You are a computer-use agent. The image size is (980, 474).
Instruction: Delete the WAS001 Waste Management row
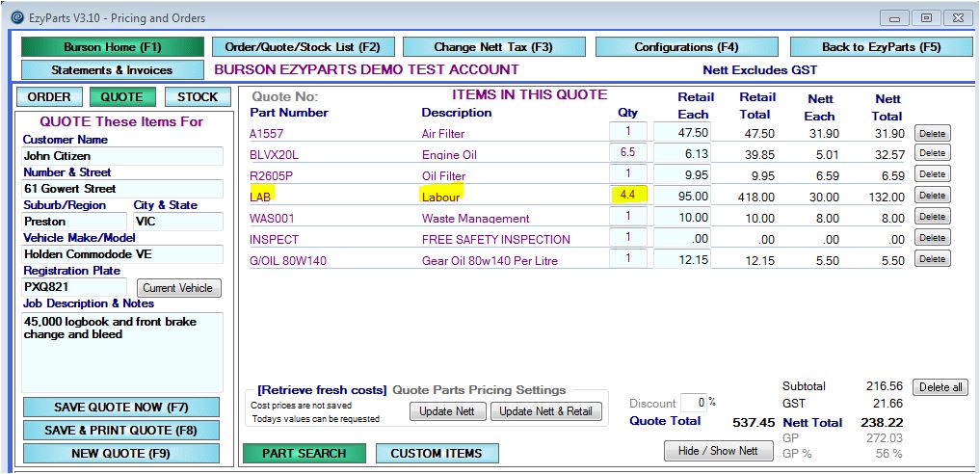point(933,217)
